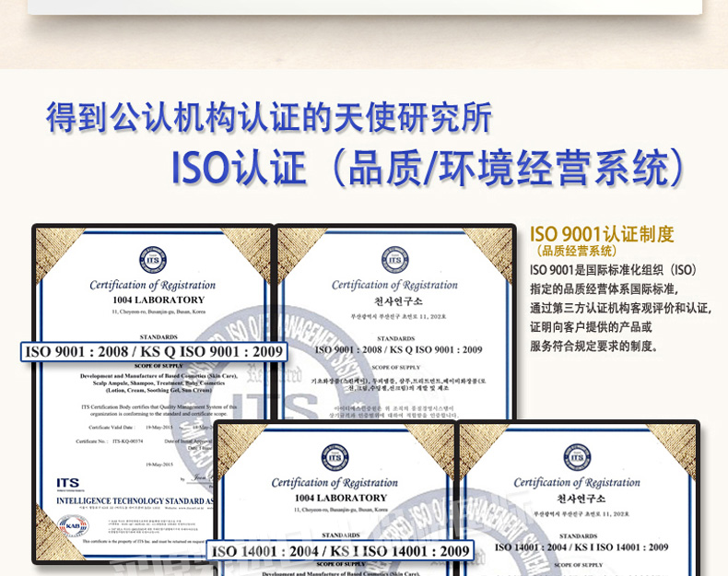Click '천사연구소' on the top-right certificate
Image resolution: width=728 pixels, height=576 pixels.
tap(394, 300)
